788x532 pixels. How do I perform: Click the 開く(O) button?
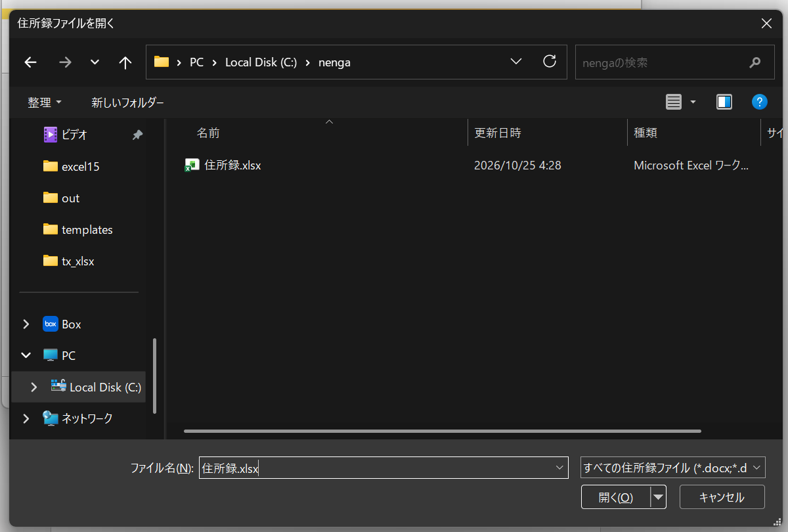[x=615, y=497]
